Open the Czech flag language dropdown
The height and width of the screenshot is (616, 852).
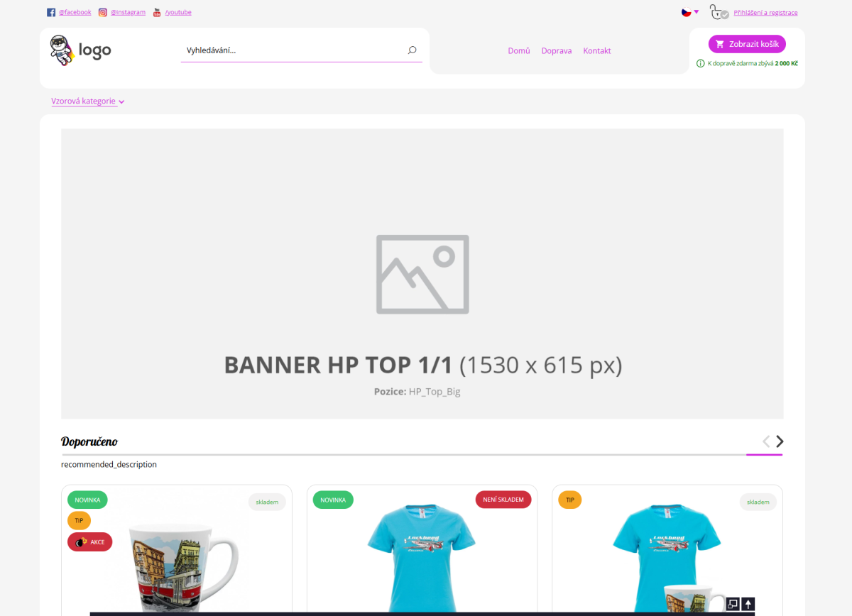click(x=690, y=12)
